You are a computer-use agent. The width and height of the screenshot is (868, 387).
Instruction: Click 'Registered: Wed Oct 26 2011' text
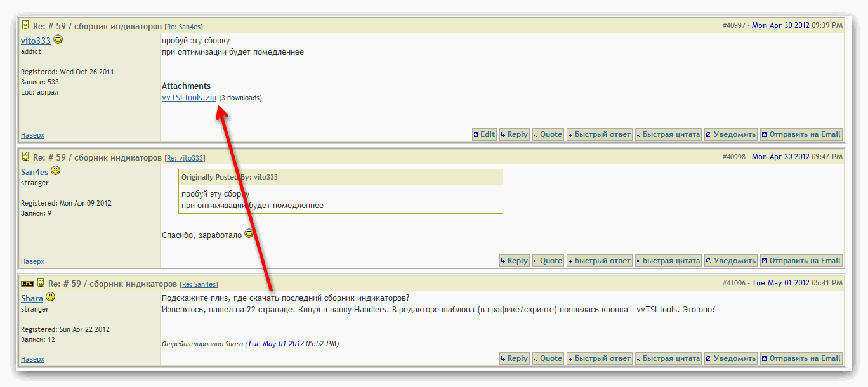(x=67, y=72)
